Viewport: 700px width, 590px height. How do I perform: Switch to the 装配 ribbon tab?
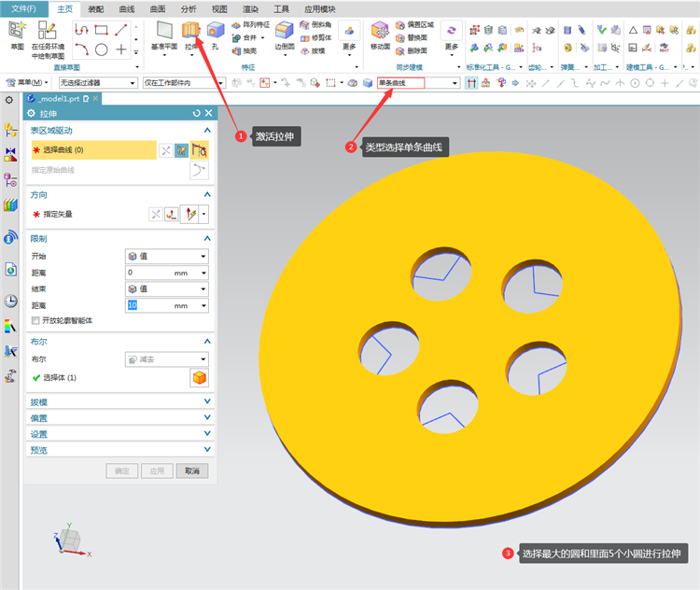(x=95, y=9)
